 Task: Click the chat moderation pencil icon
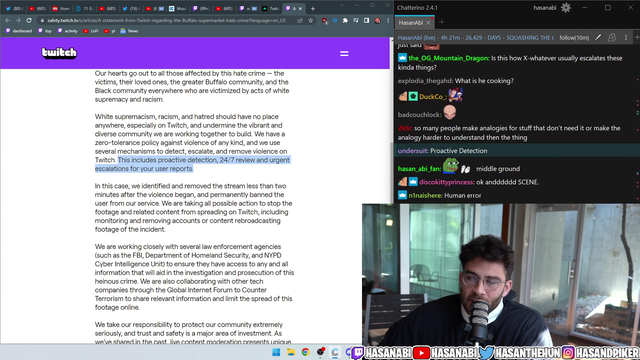[x=598, y=38]
